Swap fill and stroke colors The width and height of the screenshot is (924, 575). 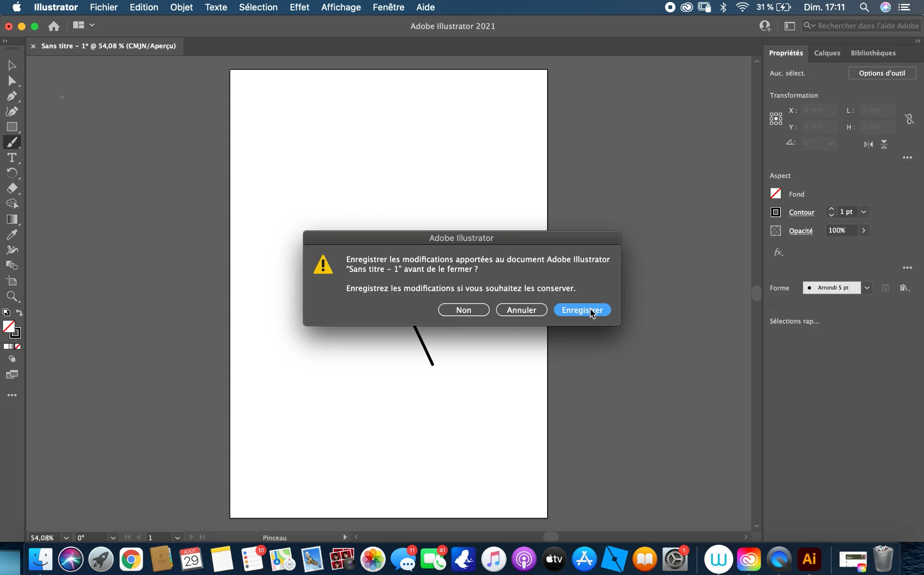click(19, 313)
